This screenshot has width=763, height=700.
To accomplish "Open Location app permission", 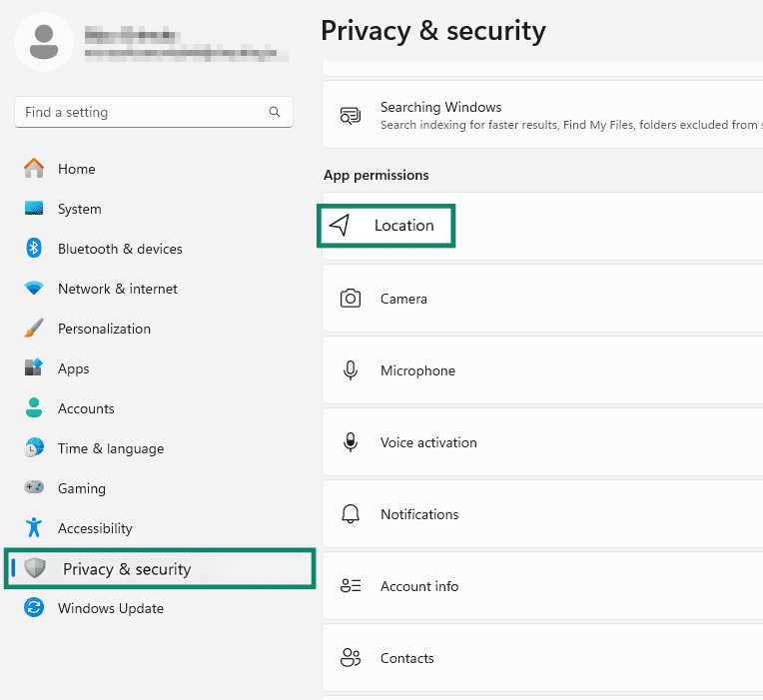I will (x=542, y=227).
